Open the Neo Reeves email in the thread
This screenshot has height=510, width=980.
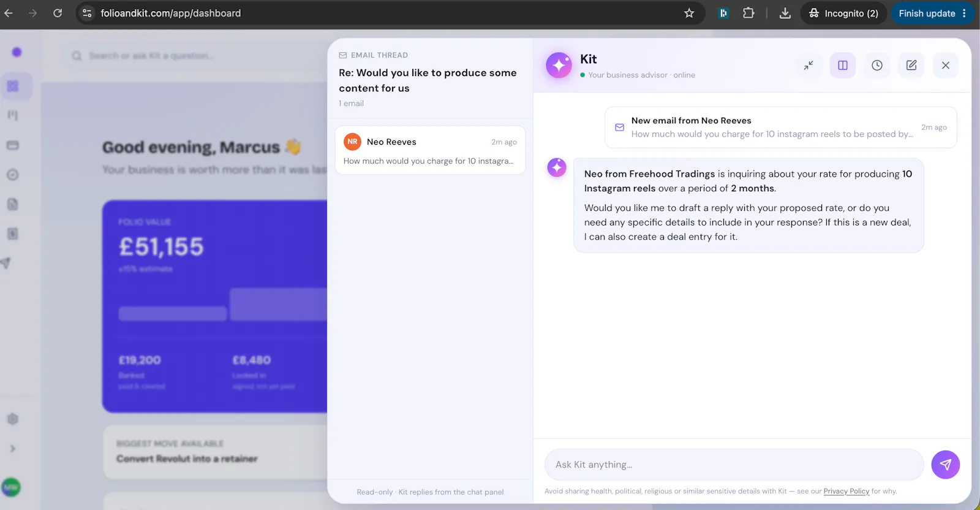coord(430,150)
